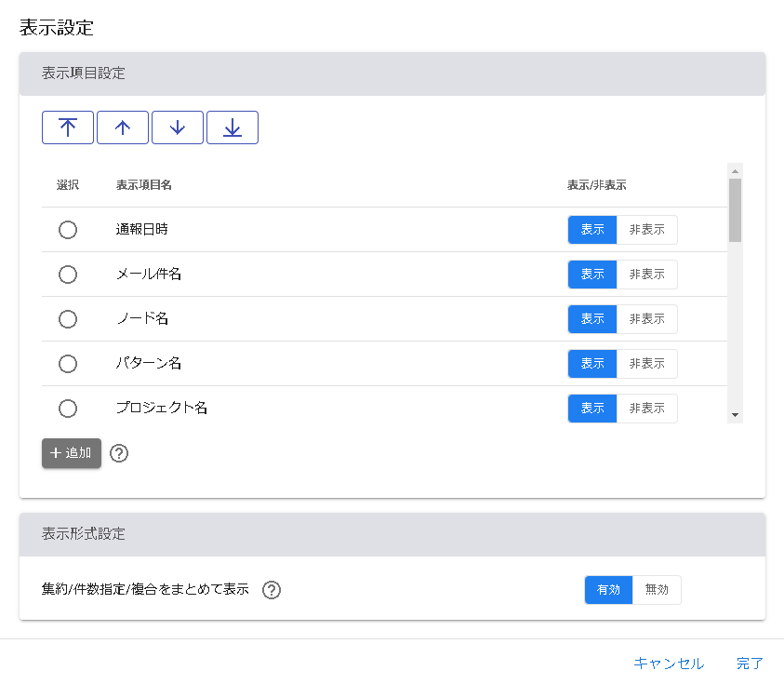Click the 追加 button to add an item

point(71,453)
